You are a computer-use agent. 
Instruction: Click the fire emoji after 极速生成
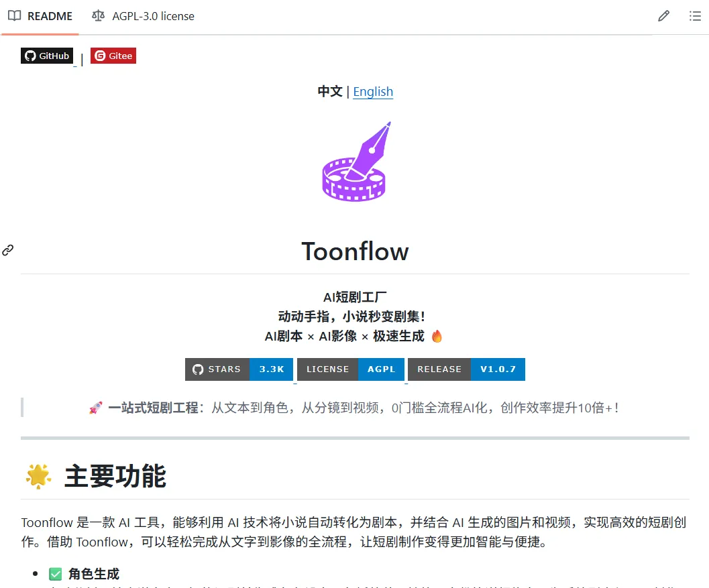click(x=437, y=337)
